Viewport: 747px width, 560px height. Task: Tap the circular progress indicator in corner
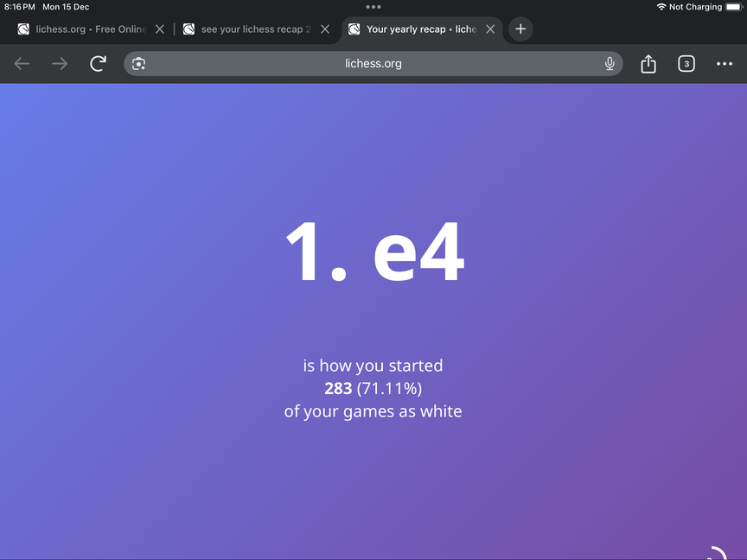pos(717,553)
